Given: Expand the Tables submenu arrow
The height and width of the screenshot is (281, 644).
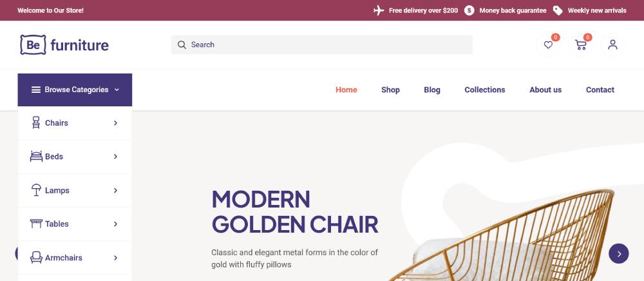Looking at the screenshot, I should [x=116, y=224].
